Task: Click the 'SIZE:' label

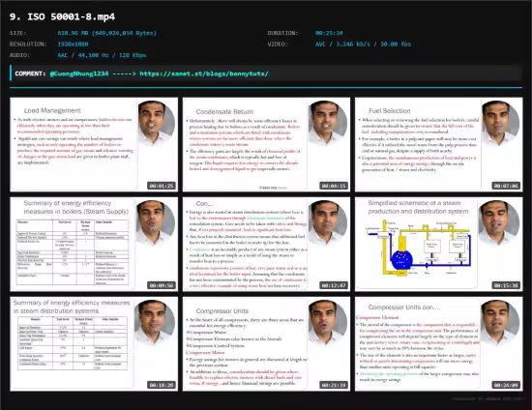Action: coord(18,33)
